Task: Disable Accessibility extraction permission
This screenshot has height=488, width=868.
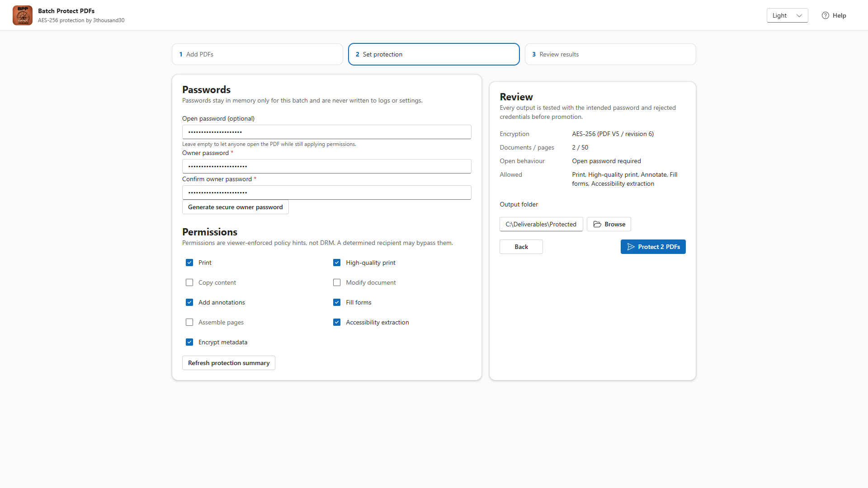Action: 337,322
